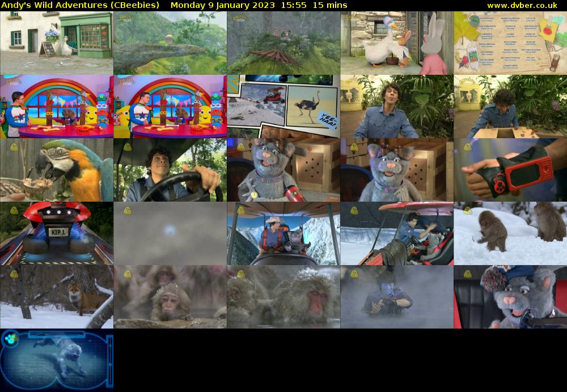Select second rainbow studio presenter thumbnail
Viewport: 567px width, 392px height.
(170, 106)
